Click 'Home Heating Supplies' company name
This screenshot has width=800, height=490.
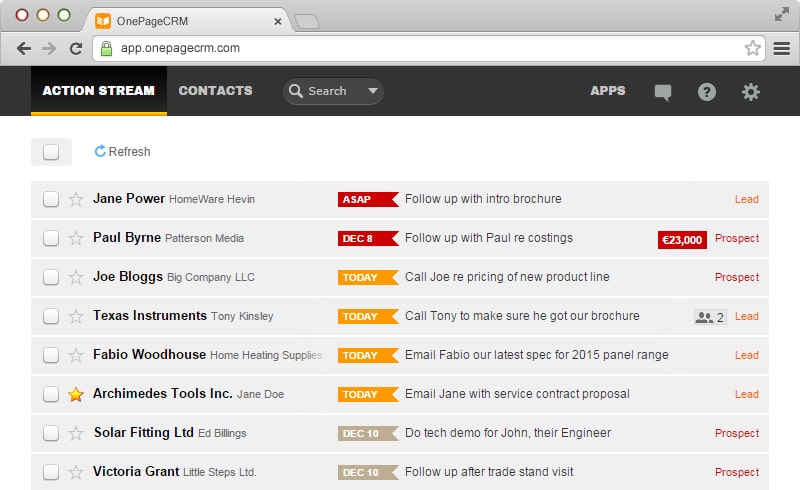266,355
